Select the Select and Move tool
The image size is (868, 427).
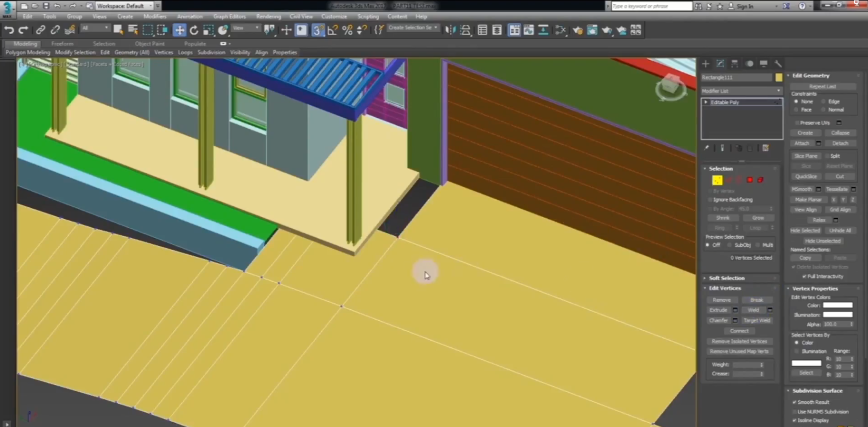(x=179, y=30)
